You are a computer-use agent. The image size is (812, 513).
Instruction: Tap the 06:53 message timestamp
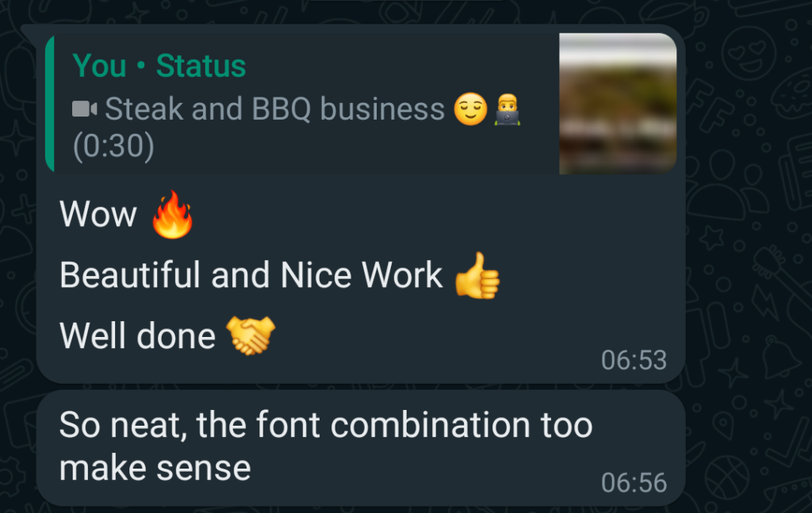634,360
